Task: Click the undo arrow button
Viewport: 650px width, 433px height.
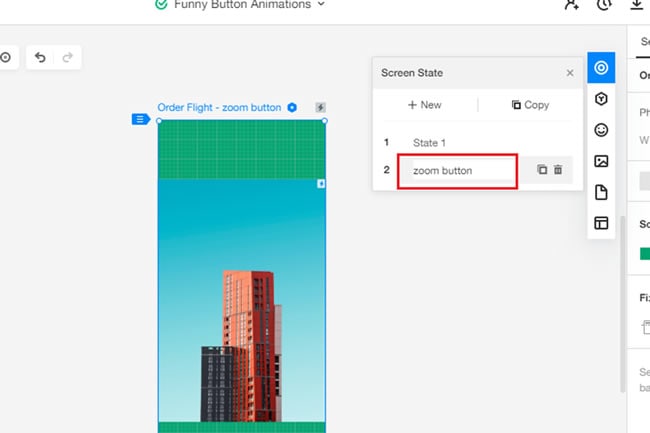Action: [40, 57]
